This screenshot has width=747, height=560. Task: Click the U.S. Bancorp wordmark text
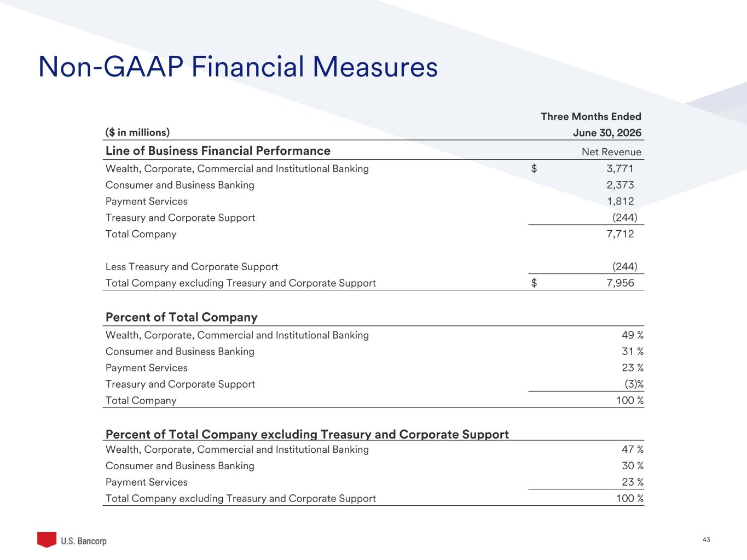(x=84, y=541)
